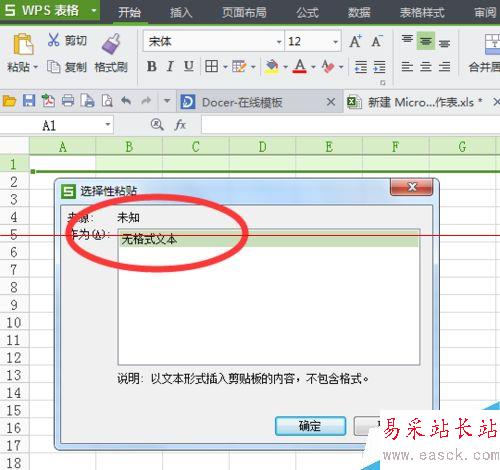The image size is (500, 470).
Task: Center text horizontally
Action: click(x=426, y=67)
